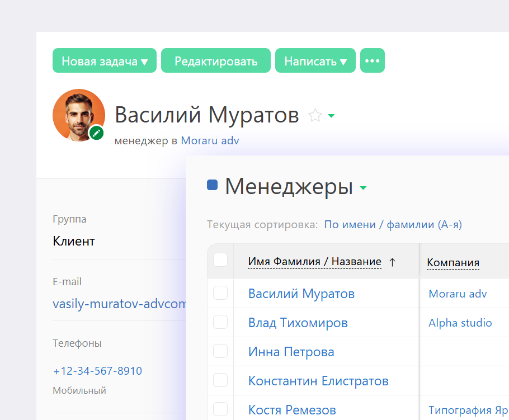Open Влад Тихомиров contact
This screenshot has width=509, height=420.
coord(298,323)
